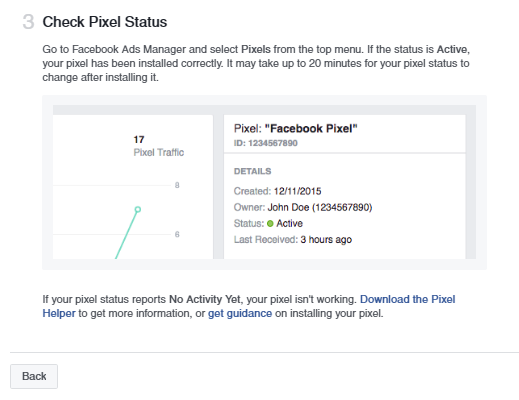The width and height of the screenshot is (519, 400).
Task: Click the graph axis label 6
Action: pyautogui.click(x=177, y=234)
